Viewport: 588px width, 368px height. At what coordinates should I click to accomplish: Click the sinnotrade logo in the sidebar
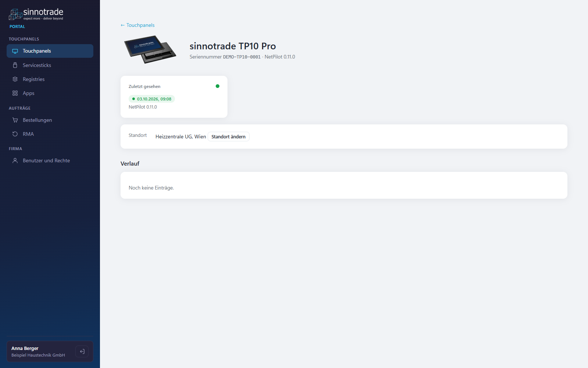[x=36, y=14]
